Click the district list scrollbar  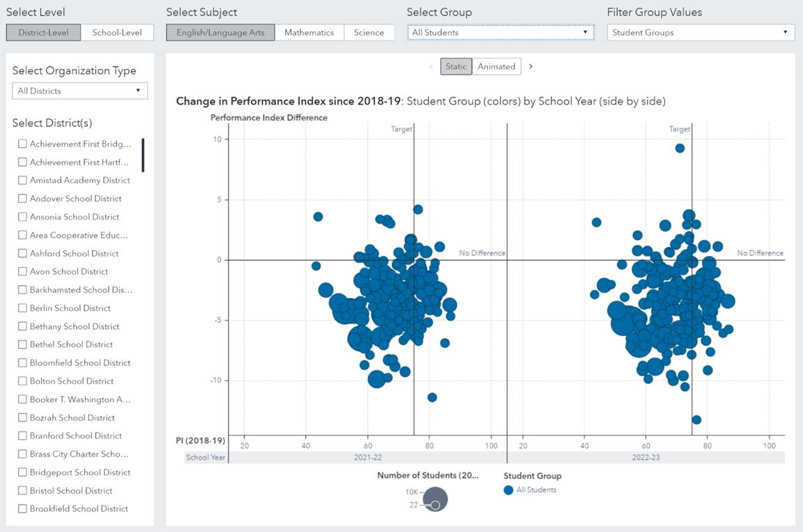(143, 155)
